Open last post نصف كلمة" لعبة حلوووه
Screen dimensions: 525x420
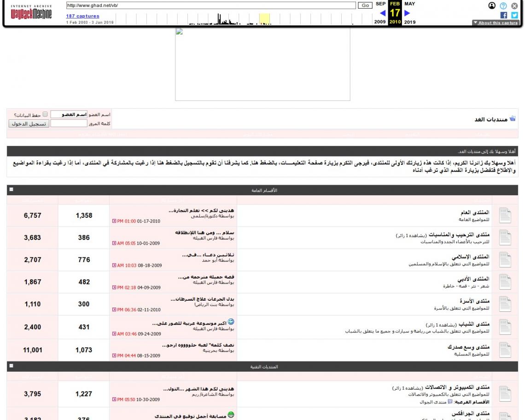point(198,344)
